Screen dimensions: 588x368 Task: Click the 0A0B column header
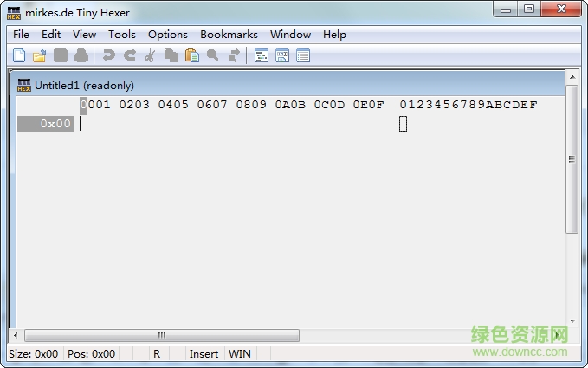(x=290, y=105)
